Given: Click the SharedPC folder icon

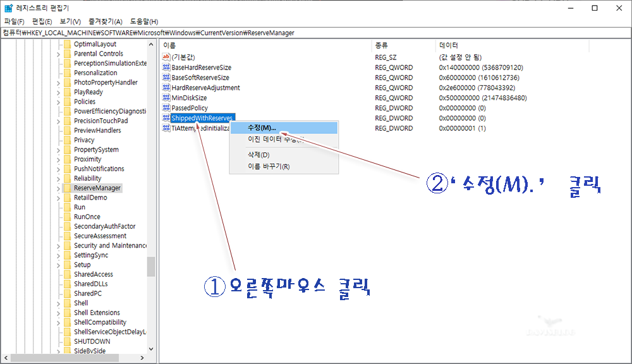Looking at the screenshot, I should [x=68, y=293].
